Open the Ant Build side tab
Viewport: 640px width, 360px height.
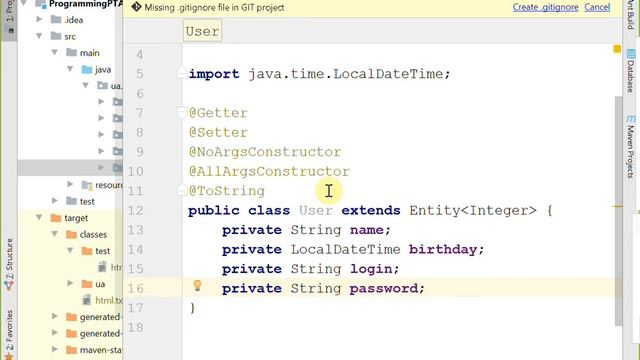click(631, 13)
